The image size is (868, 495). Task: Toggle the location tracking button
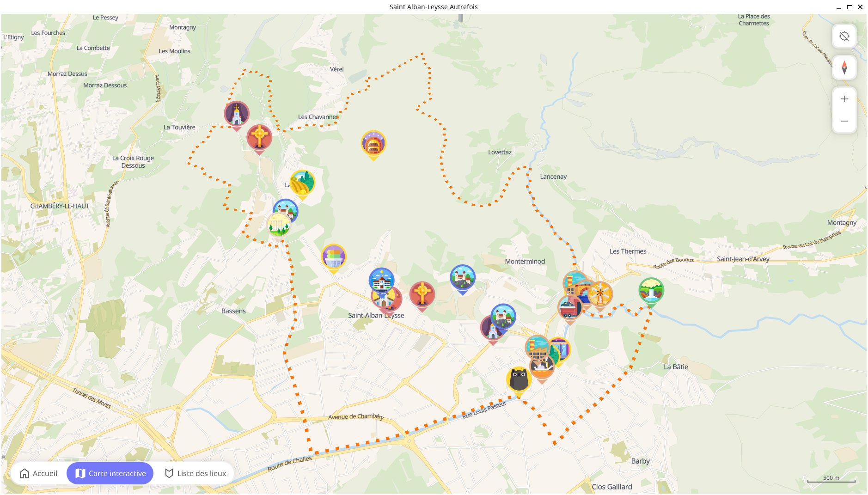pyautogui.click(x=844, y=37)
